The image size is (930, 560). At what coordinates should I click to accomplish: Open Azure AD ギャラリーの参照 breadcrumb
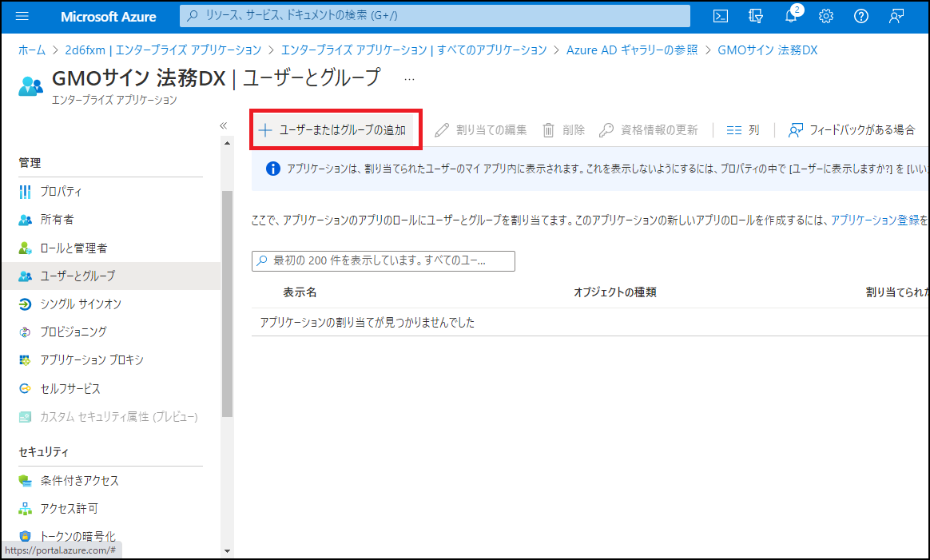tap(632, 50)
